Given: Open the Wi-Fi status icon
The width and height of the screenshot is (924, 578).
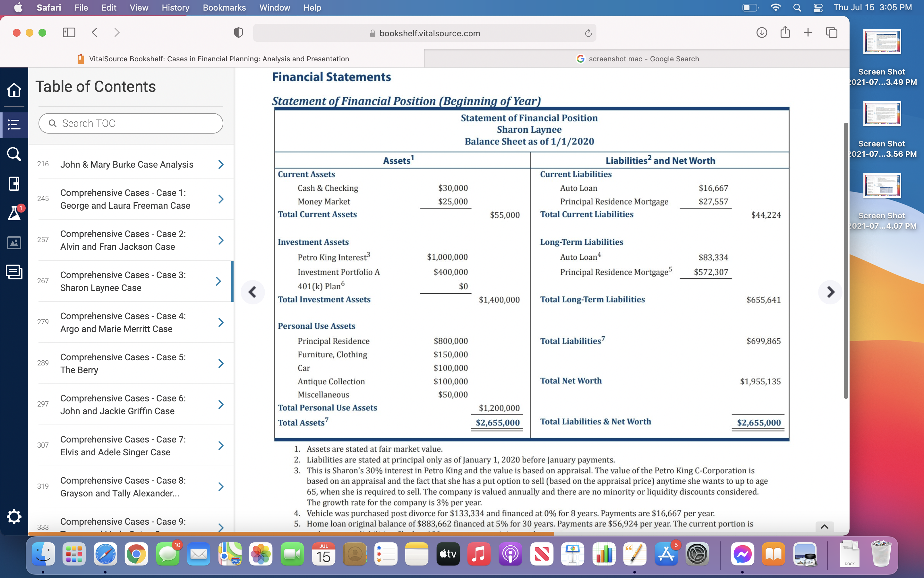Looking at the screenshot, I should coord(775,8).
